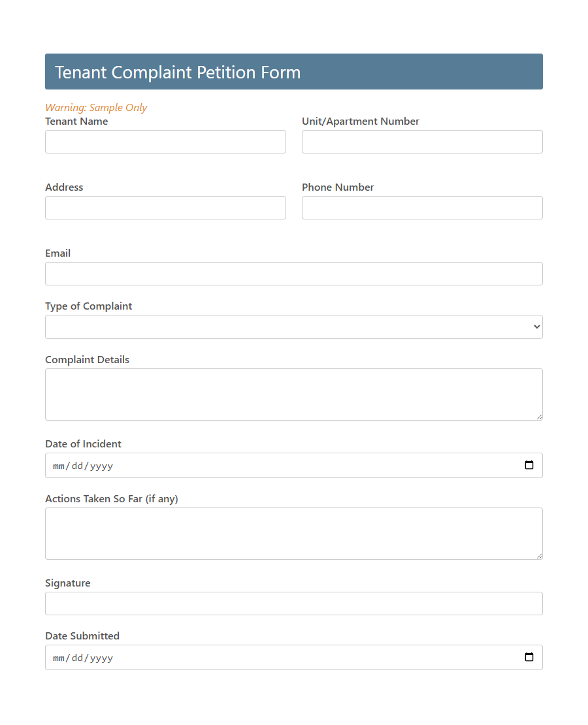Click the Complaint Details resize handle

tap(540, 418)
